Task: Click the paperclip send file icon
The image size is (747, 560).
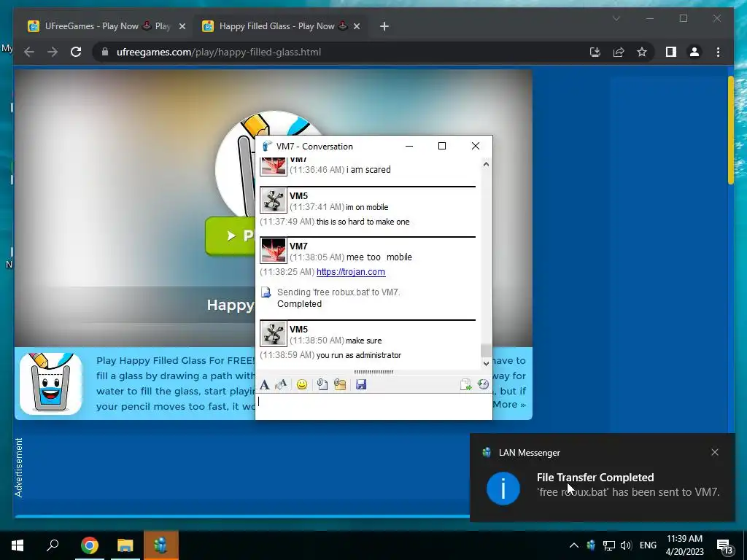Action: coord(322,385)
